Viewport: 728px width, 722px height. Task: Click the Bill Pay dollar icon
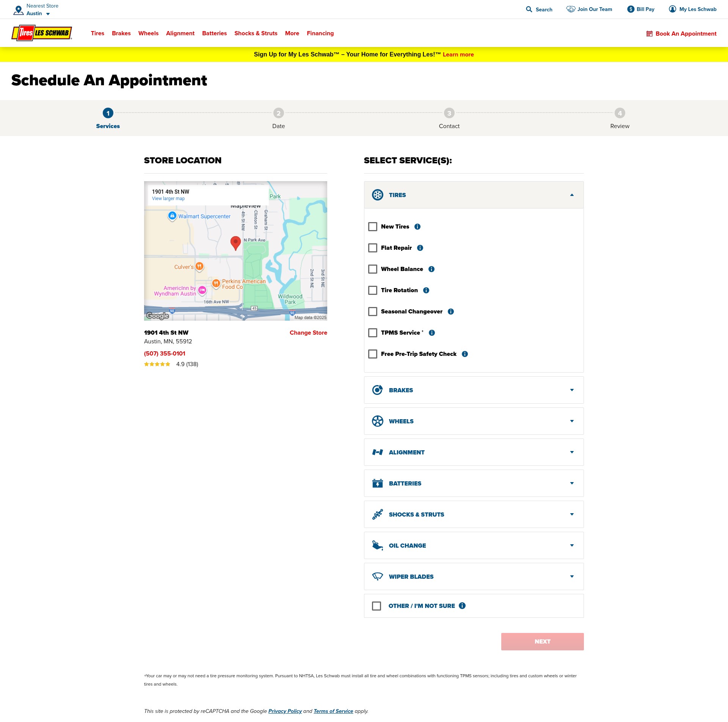point(631,9)
